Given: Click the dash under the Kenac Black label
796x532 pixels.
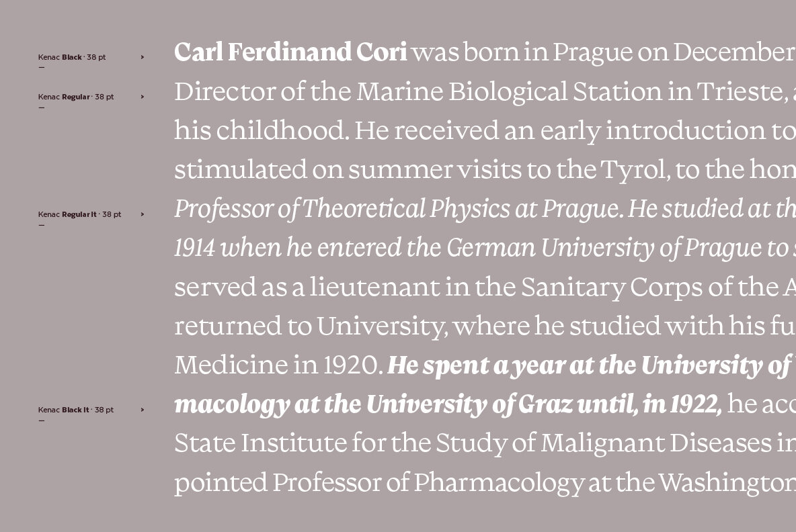Looking at the screenshot, I should (x=42, y=67).
